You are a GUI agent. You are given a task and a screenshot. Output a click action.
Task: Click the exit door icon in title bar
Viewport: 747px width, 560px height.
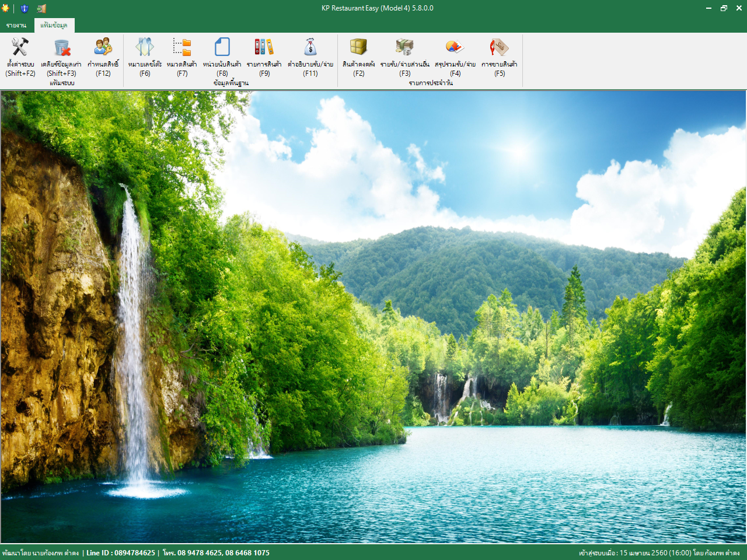(x=41, y=8)
